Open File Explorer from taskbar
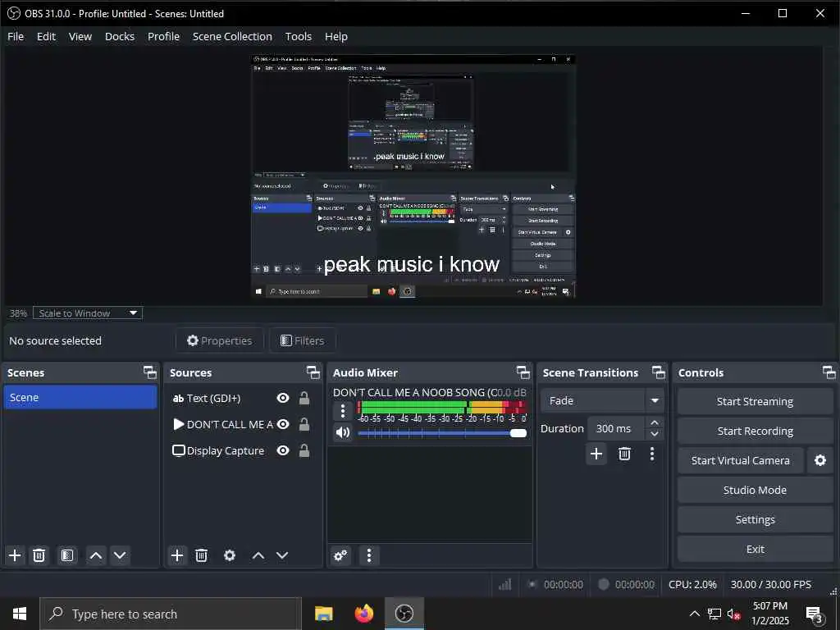The image size is (840, 630). pyautogui.click(x=323, y=614)
